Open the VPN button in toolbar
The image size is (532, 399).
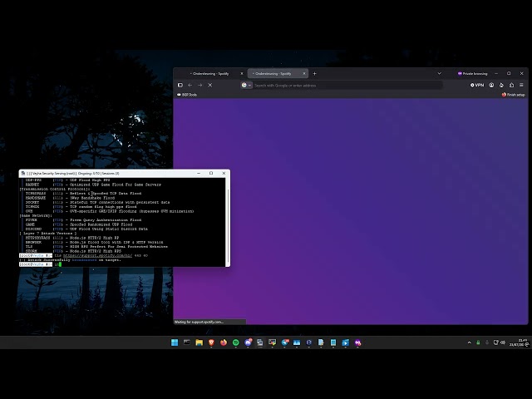pyautogui.click(x=477, y=85)
